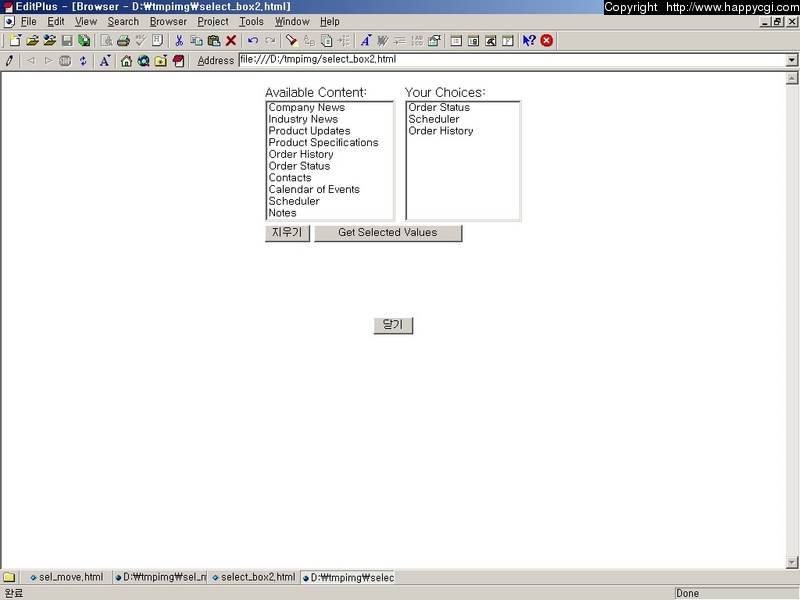Image resolution: width=800 pixels, height=600 pixels.
Task: Select Calendar of Events in list
Action: coord(330,190)
